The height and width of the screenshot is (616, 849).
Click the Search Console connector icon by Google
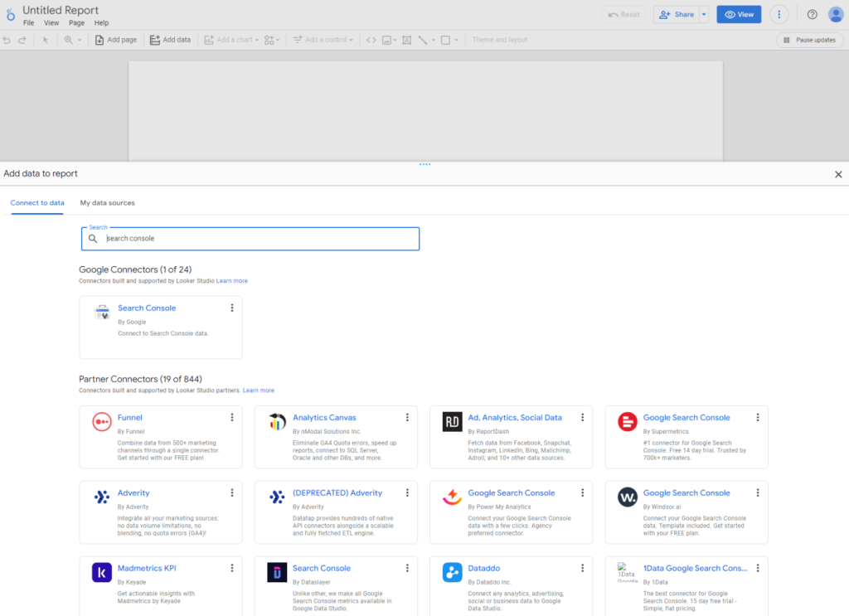pos(102,313)
